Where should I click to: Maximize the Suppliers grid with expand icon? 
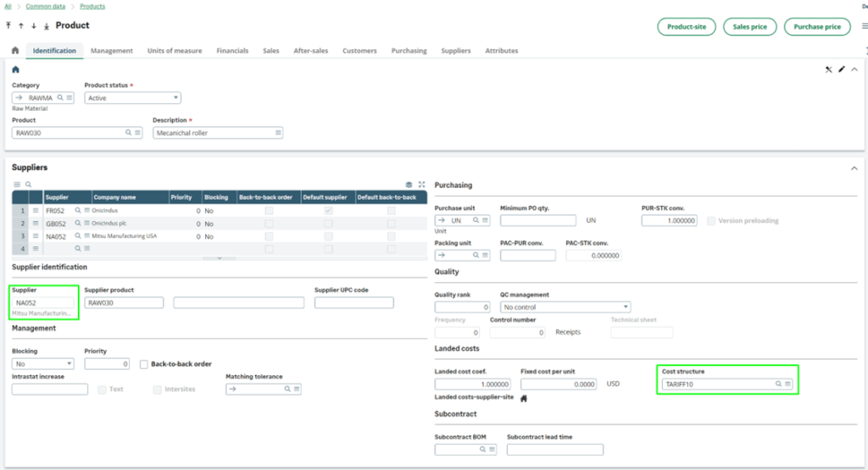(421, 184)
